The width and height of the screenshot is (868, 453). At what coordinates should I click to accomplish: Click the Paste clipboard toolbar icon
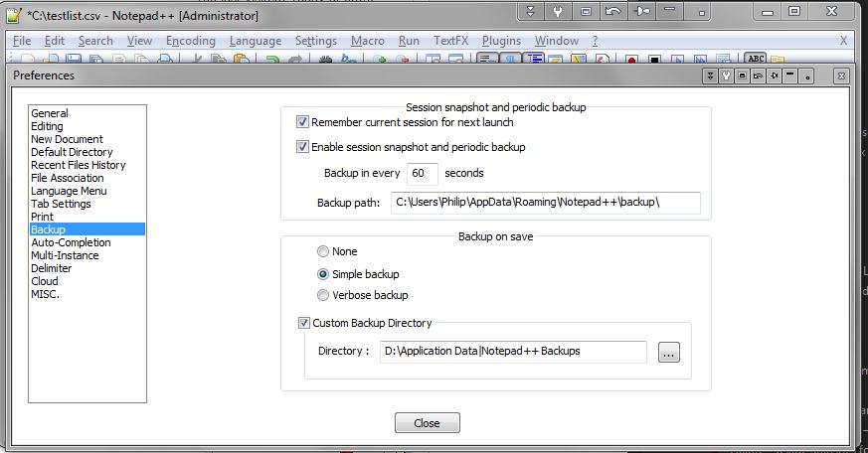[241, 58]
